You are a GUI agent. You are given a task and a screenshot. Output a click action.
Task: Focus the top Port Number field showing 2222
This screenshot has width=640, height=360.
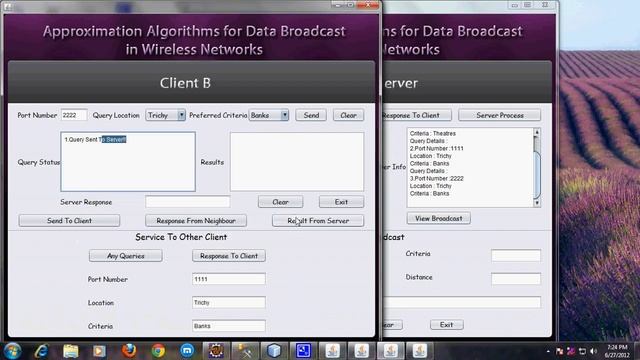click(74, 115)
